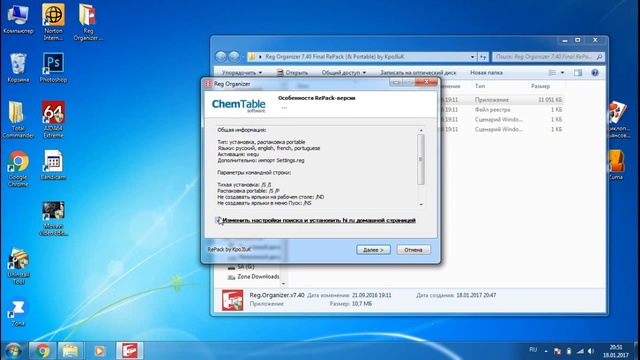Click the scroll up arrow in installer text
This screenshot has height=360, width=640.
click(421, 130)
